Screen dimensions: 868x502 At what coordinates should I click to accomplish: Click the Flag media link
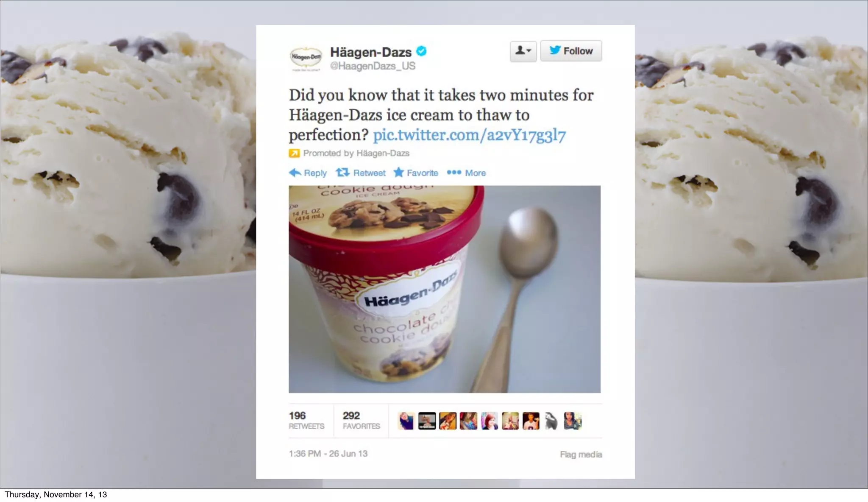(581, 455)
